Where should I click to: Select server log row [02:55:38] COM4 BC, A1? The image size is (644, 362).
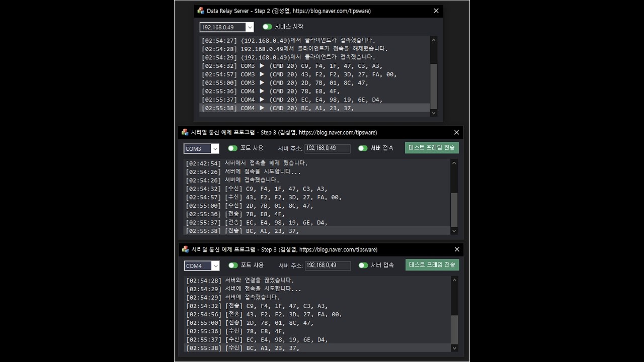pos(315,108)
